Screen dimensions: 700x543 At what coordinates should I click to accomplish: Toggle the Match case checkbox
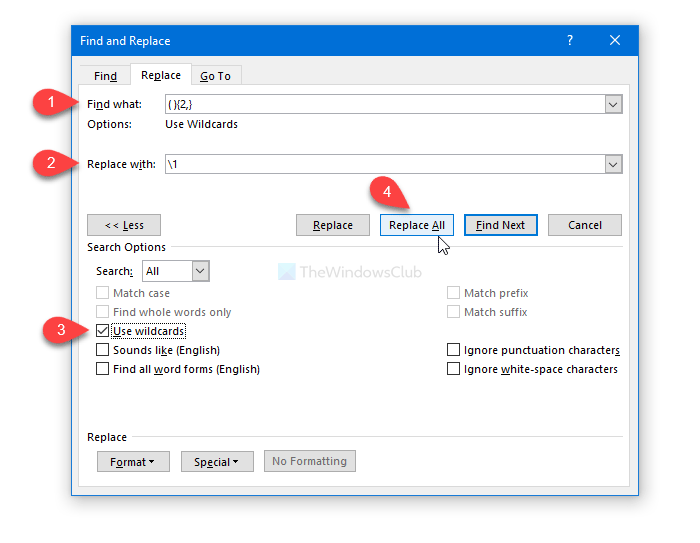(x=102, y=293)
